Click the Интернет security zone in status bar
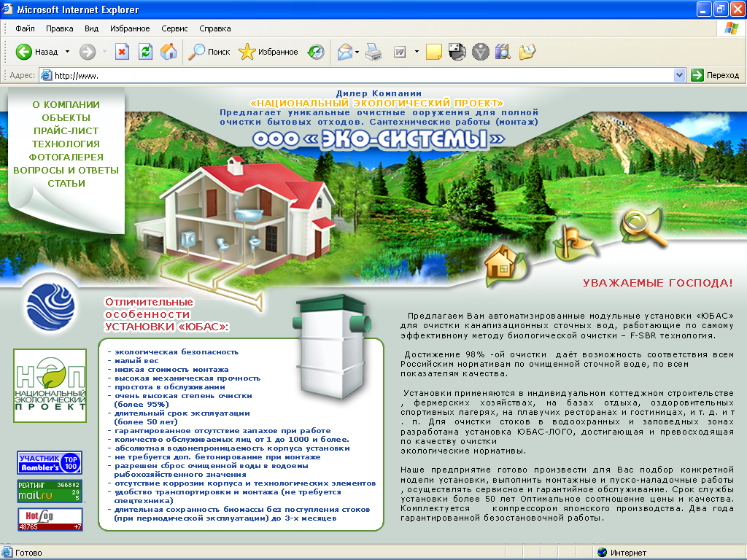 (x=622, y=553)
